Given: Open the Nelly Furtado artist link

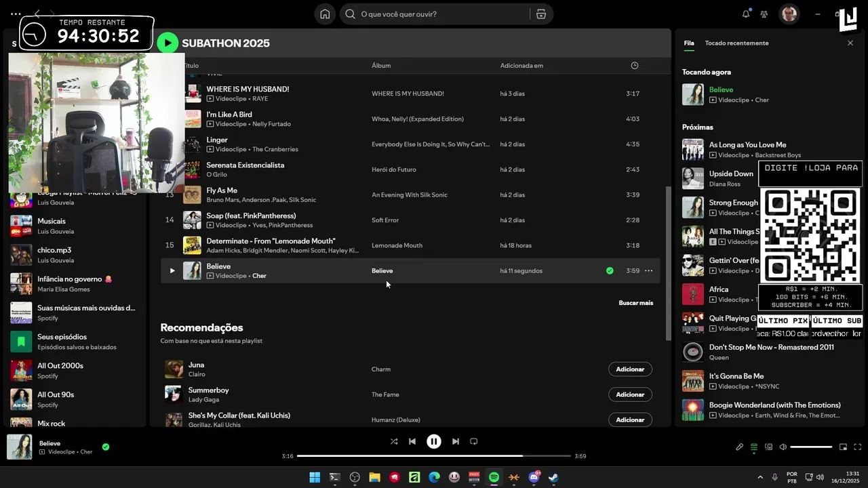Looking at the screenshot, I should click(271, 124).
